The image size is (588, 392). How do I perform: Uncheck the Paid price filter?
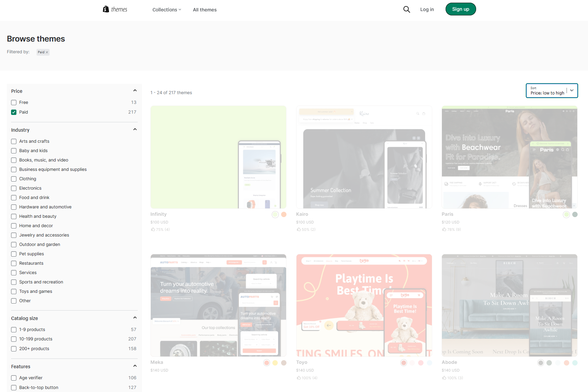(14, 112)
